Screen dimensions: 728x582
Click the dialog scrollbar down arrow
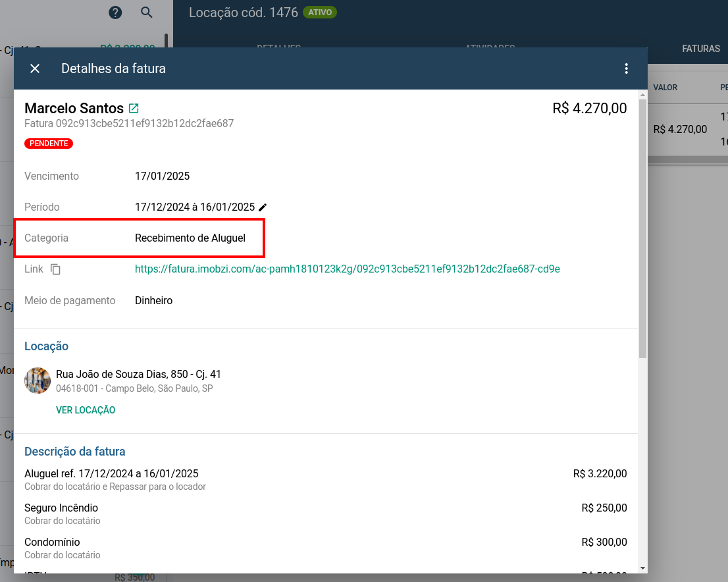pos(642,568)
